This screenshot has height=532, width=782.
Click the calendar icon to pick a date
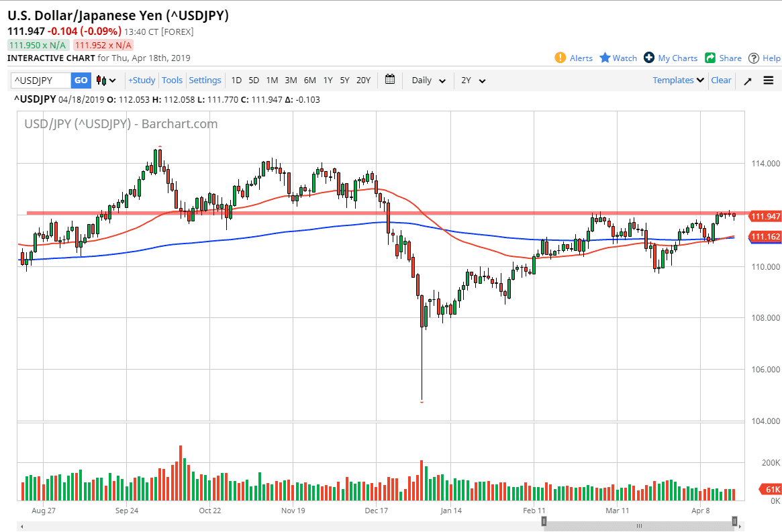pyautogui.click(x=390, y=79)
